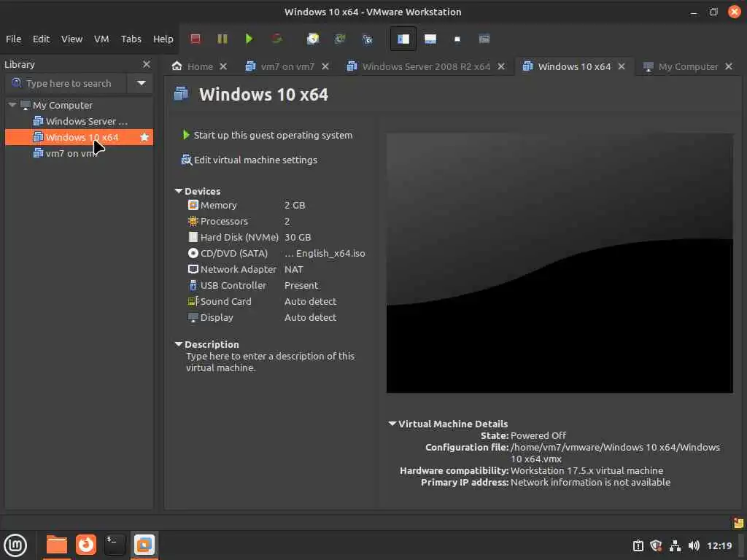Open the Edit menu
The width and height of the screenshot is (747, 560).
(41, 39)
